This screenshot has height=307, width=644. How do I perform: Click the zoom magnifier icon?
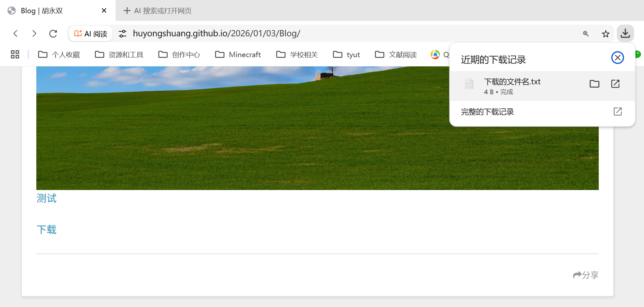pos(586,34)
